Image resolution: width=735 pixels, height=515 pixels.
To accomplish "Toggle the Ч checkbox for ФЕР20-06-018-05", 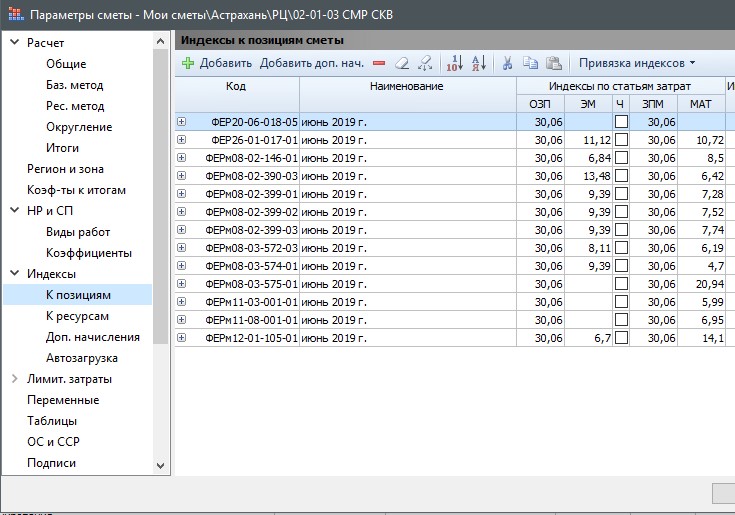I will pos(621,122).
